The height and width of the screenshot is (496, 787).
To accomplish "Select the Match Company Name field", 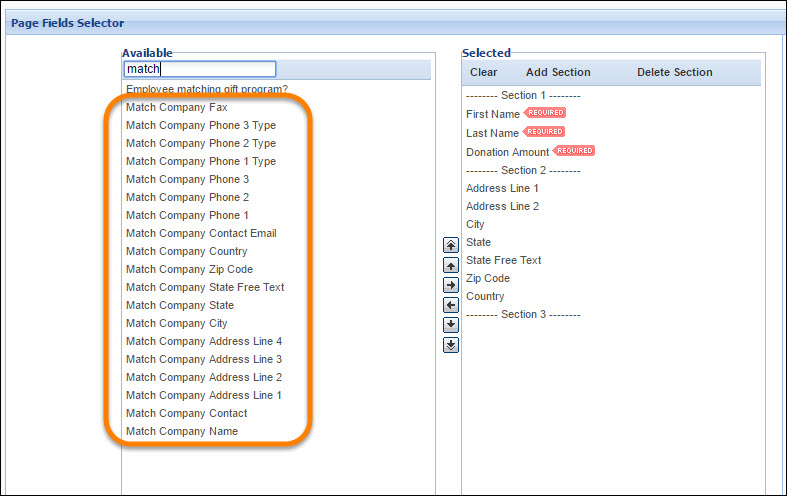I will click(x=182, y=431).
